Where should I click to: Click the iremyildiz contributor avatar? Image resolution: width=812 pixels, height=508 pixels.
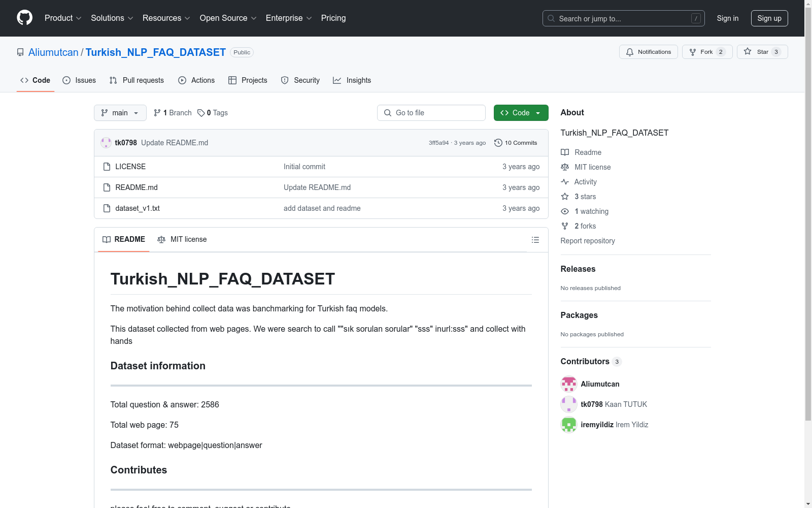[569, 425]
